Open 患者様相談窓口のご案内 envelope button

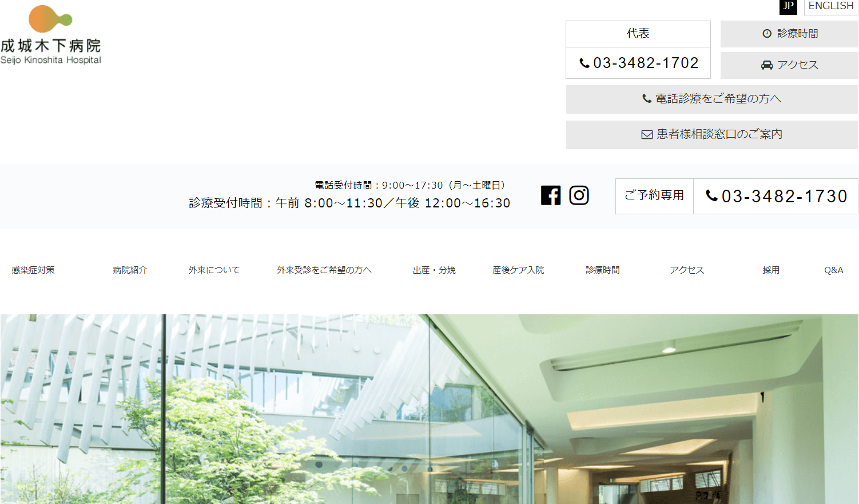(x=711, y=134)
